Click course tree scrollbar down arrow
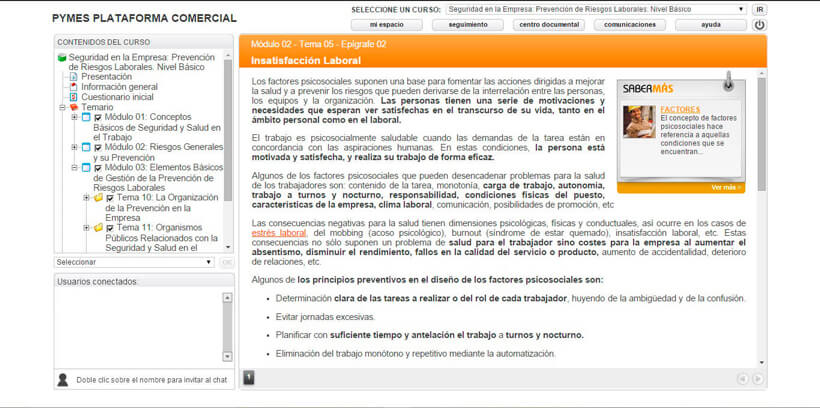820x408 pixels. pos(228,247)
